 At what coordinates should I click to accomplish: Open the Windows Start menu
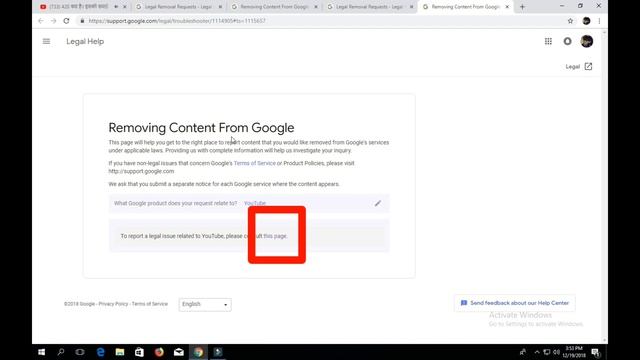[41, 352]
